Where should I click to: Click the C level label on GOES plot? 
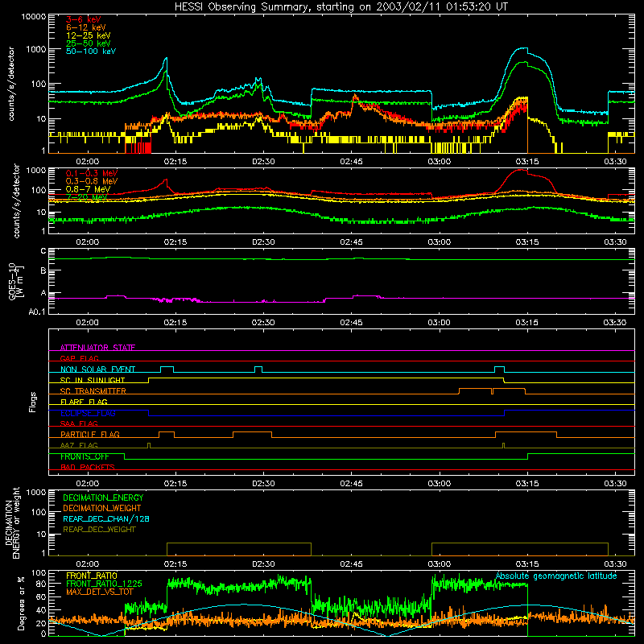coord(43,251)
